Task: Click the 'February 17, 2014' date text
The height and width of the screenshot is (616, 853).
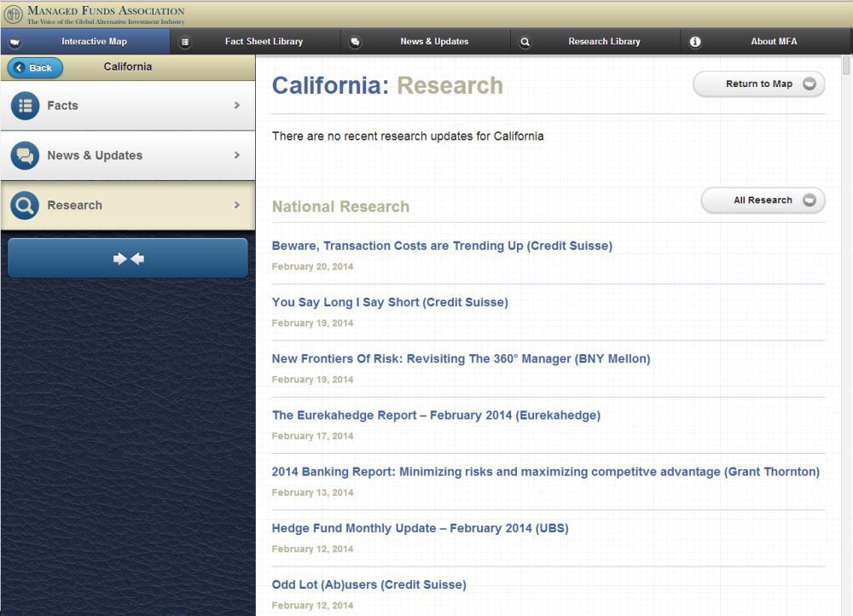Action: point(312,437)
